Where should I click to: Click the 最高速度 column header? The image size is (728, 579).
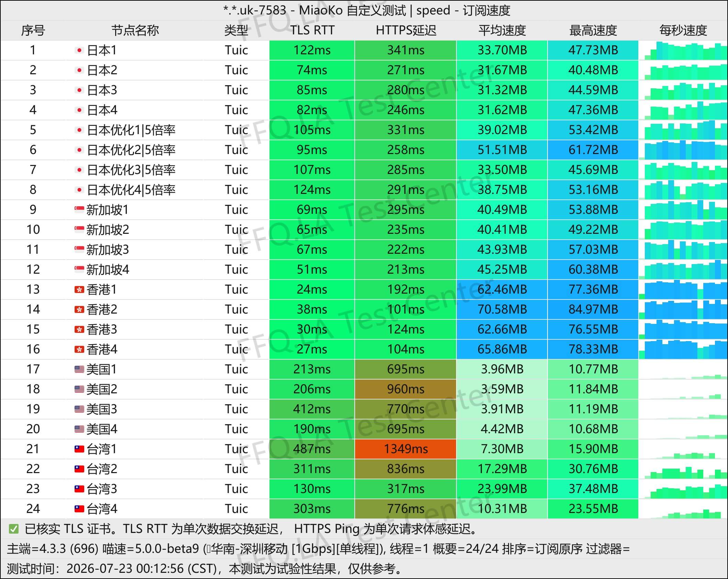(x=593, y=31)
